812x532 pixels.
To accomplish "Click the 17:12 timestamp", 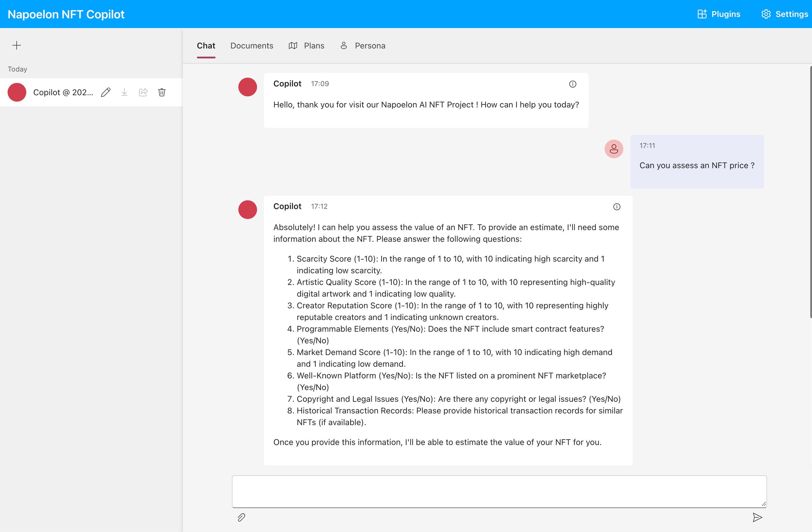I will tap(319, 206).
